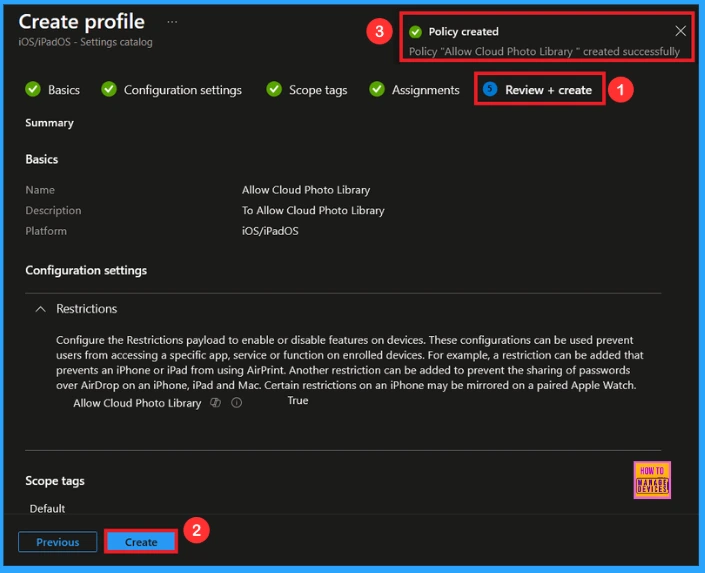Click copilot icon next to Allow Cloud Photo Library
This screenshot has width=705, height=573.
pyautogui.click(x=215, y=403)
